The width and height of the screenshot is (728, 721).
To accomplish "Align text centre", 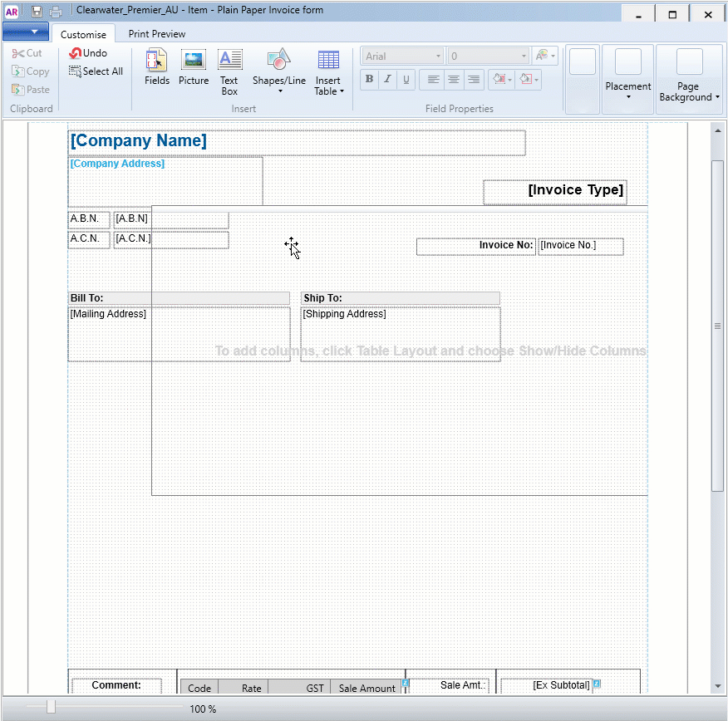I will click(454, 80).
